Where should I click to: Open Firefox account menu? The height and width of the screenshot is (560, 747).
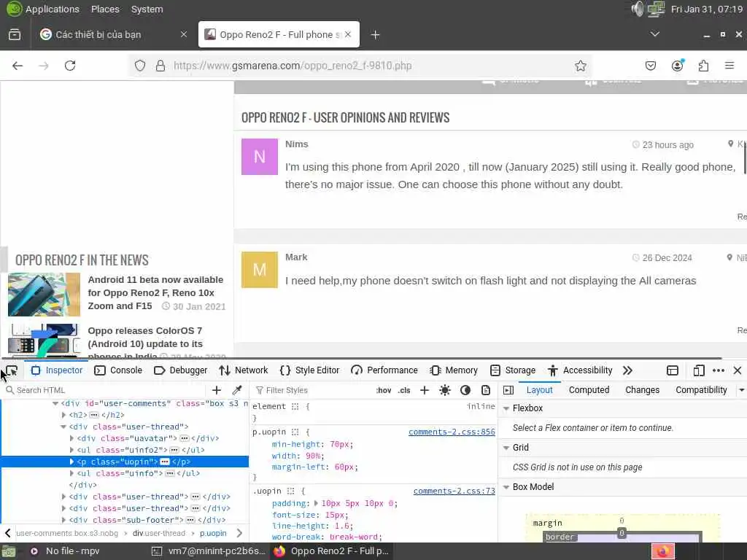click(x=678, y=66)
